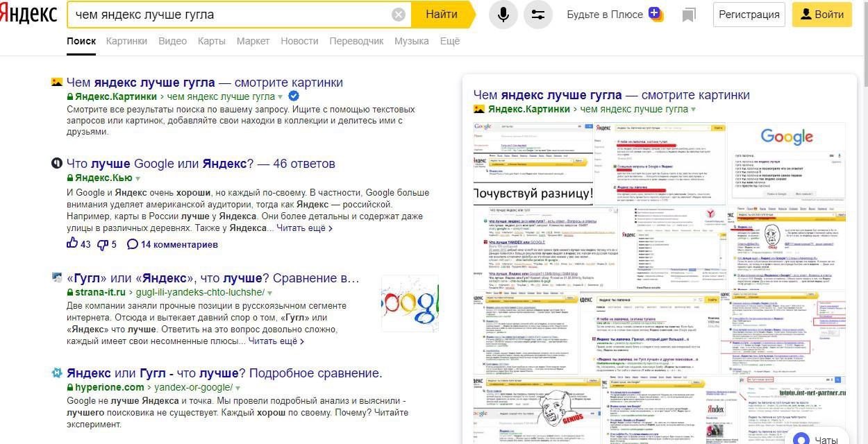Viewport: 868px width, 444px height.
Task: Click the Найти search button
Action: (x=442, y=15)
